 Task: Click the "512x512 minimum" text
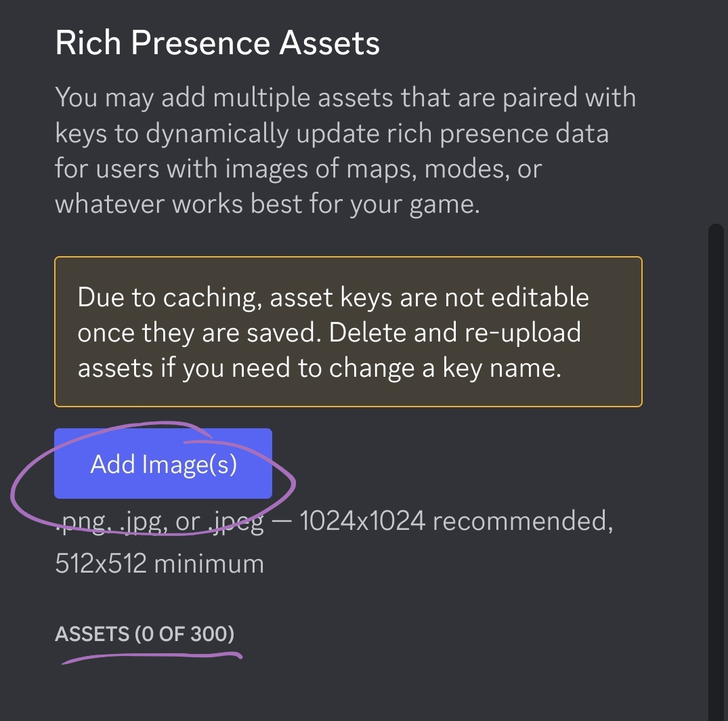pyautogui.click(x=159, y=563)
